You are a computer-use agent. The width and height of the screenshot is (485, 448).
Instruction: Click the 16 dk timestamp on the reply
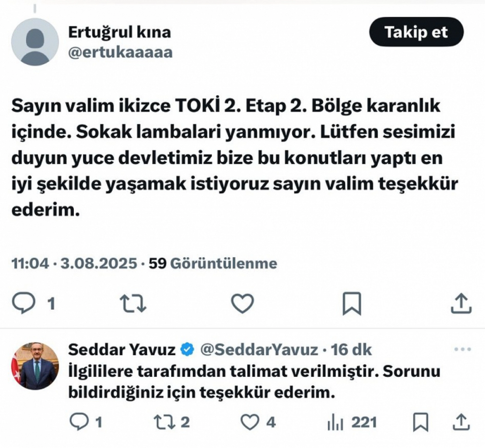(x=350, y=350)
